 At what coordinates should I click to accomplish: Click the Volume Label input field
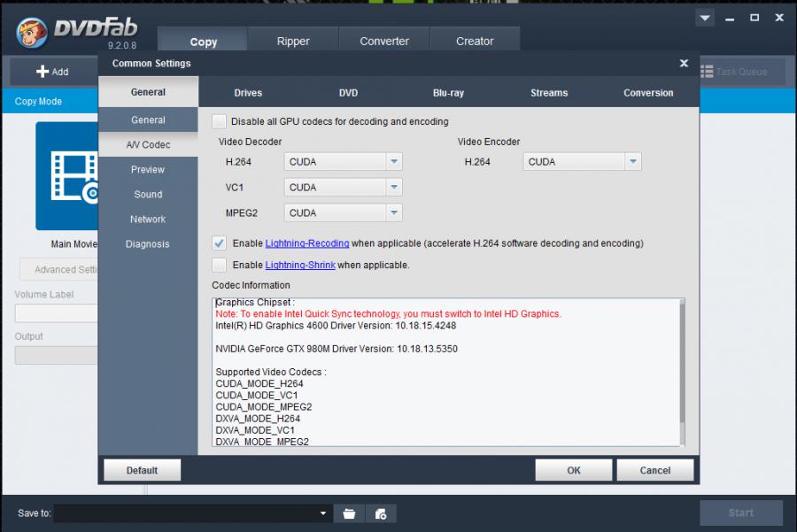(x=57, y=313)
